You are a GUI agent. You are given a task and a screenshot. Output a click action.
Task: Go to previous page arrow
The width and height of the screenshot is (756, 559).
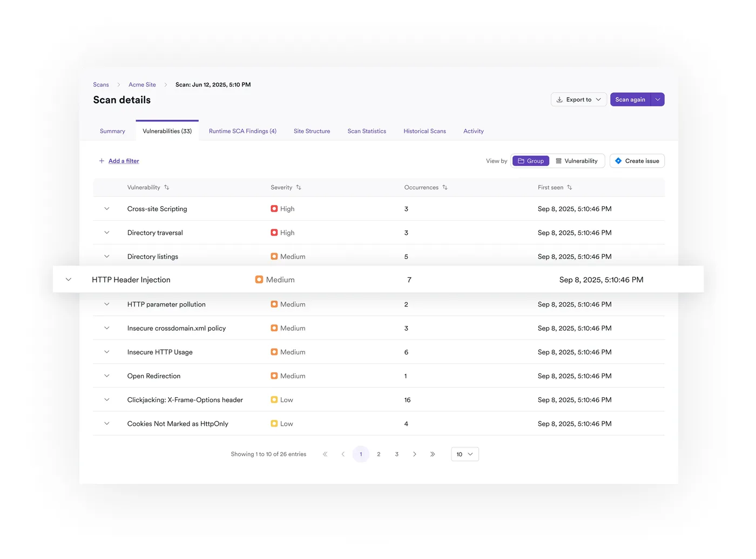[x=343, y=454]
